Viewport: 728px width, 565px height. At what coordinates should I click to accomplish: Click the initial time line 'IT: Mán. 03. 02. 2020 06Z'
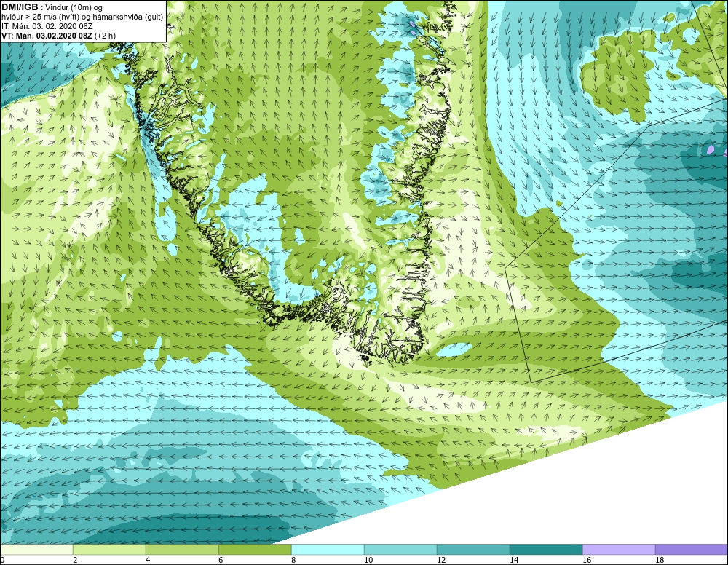(x=47, y=26)
